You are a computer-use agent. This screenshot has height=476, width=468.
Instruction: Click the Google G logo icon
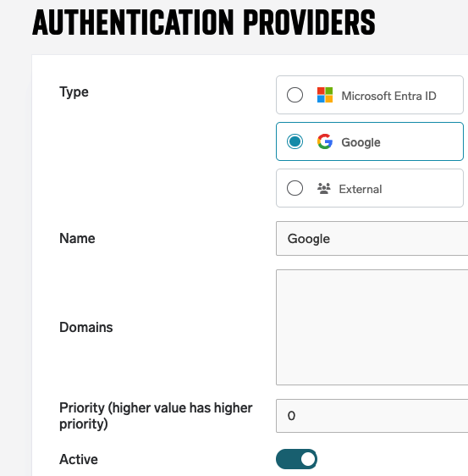(325, 141)
